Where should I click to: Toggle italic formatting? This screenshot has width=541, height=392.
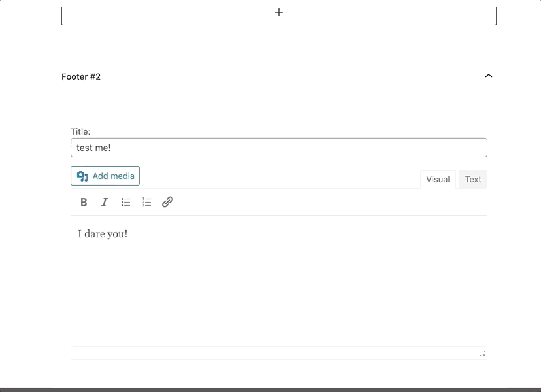click(105, 203)
